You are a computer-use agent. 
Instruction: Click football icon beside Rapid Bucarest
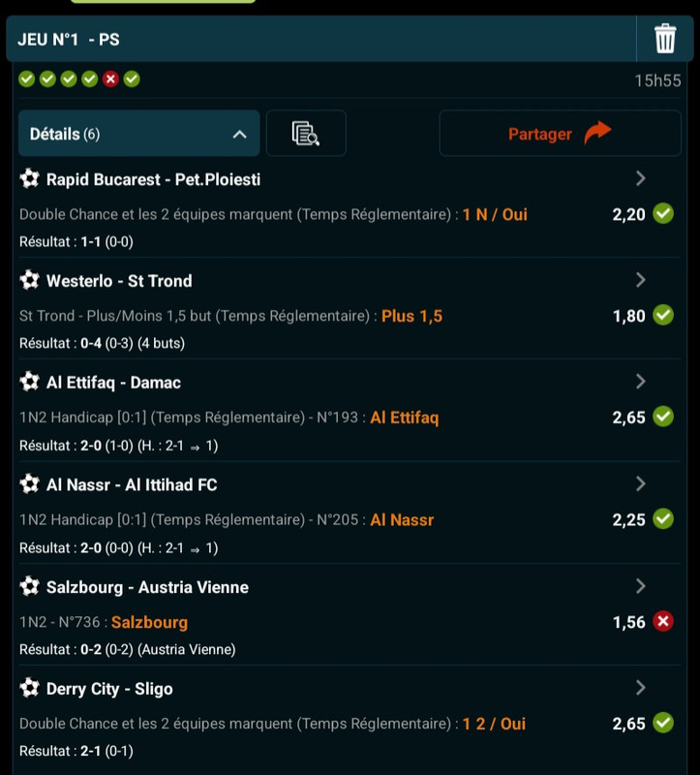(30, 179)
